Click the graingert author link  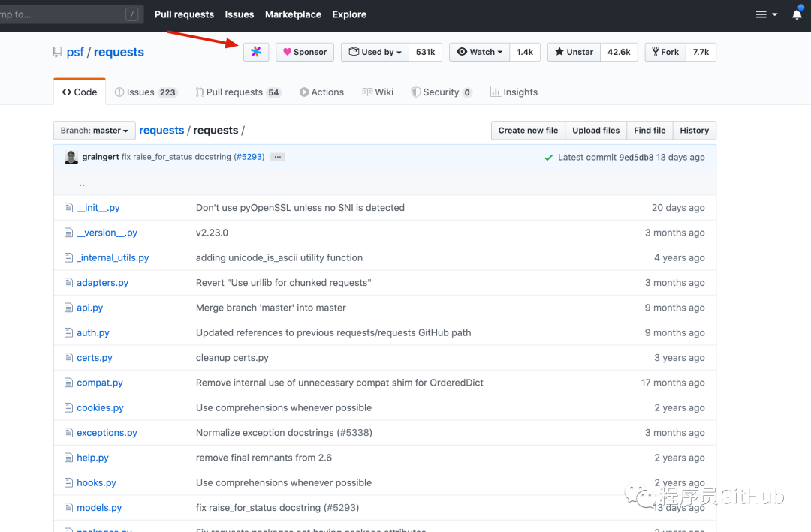[x=101, y=157]
